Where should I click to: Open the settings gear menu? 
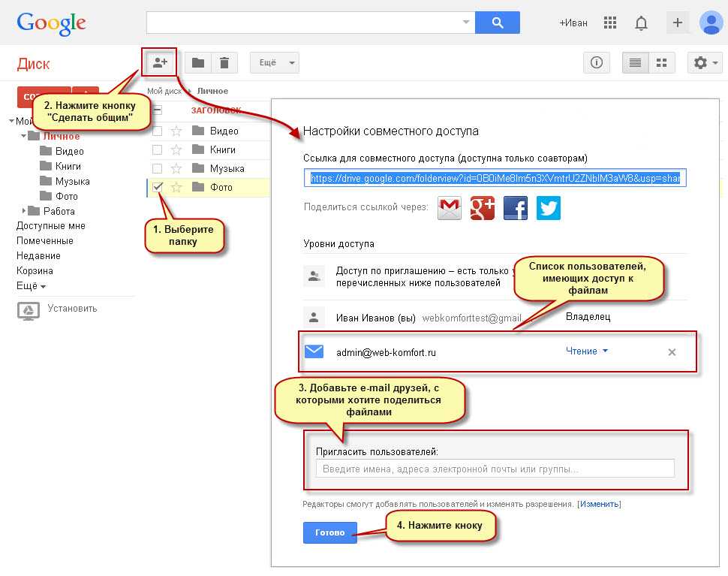point(705,63)
